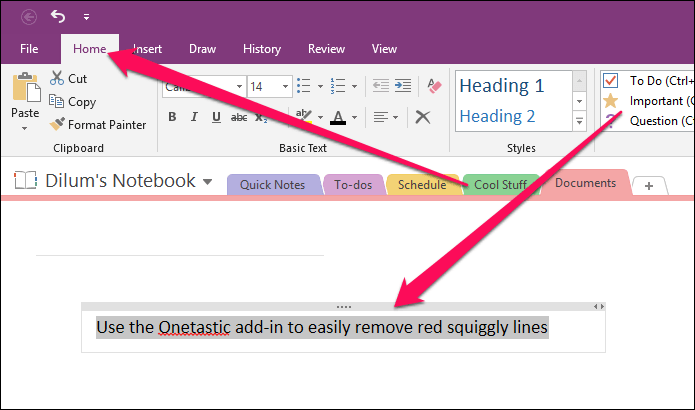Open the font size dropdown

tap(285, 86)
